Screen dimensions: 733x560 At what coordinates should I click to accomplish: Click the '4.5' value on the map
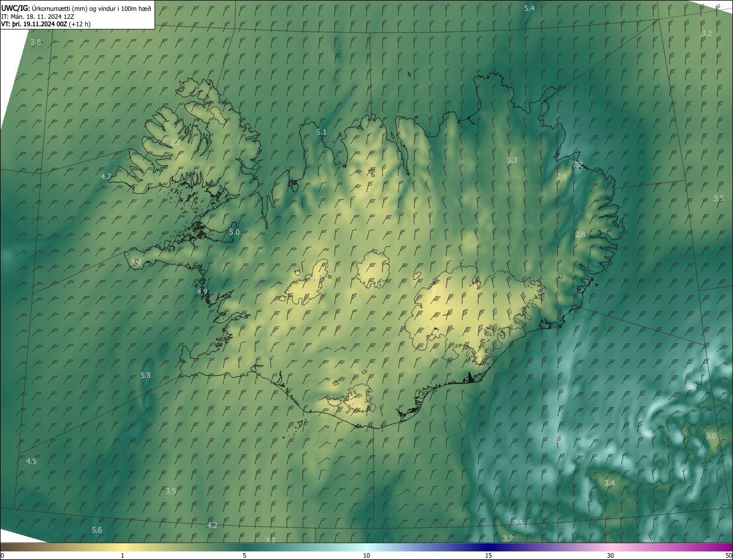tap(31, 462)
